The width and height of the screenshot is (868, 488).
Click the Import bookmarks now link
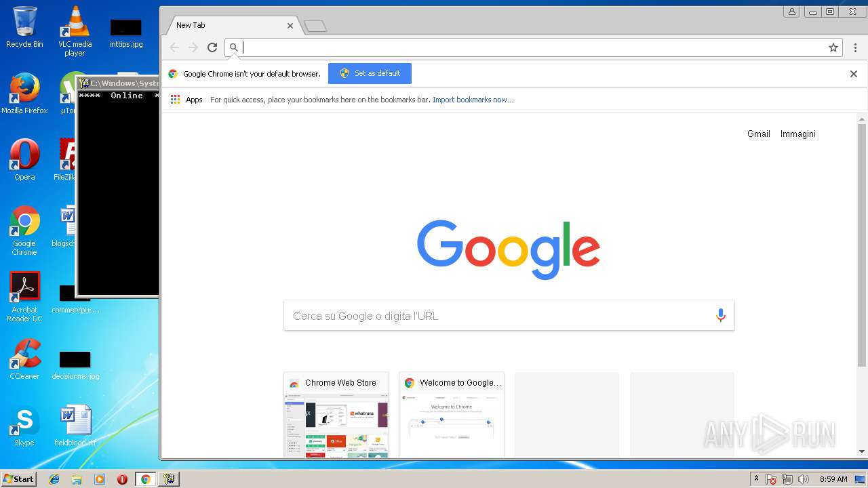[x=473, y=100]
